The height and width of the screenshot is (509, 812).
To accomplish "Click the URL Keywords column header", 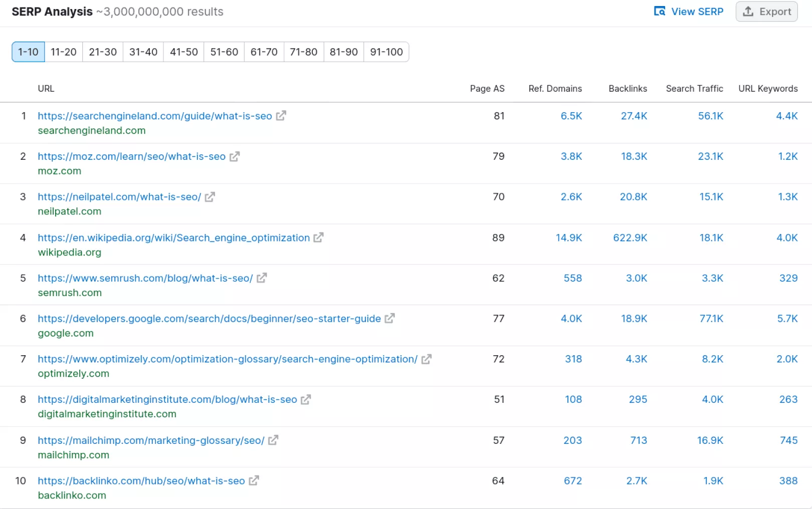I will (x=768, y=89).
